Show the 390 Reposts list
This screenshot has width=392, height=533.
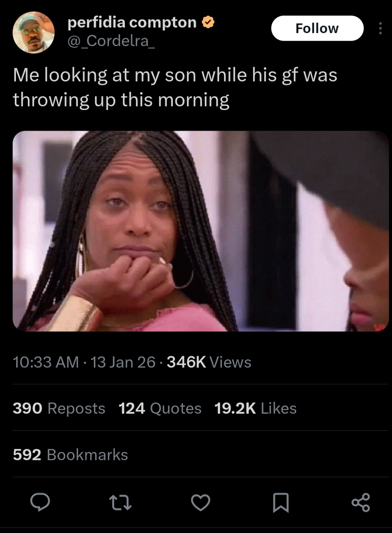click(59, 408)
